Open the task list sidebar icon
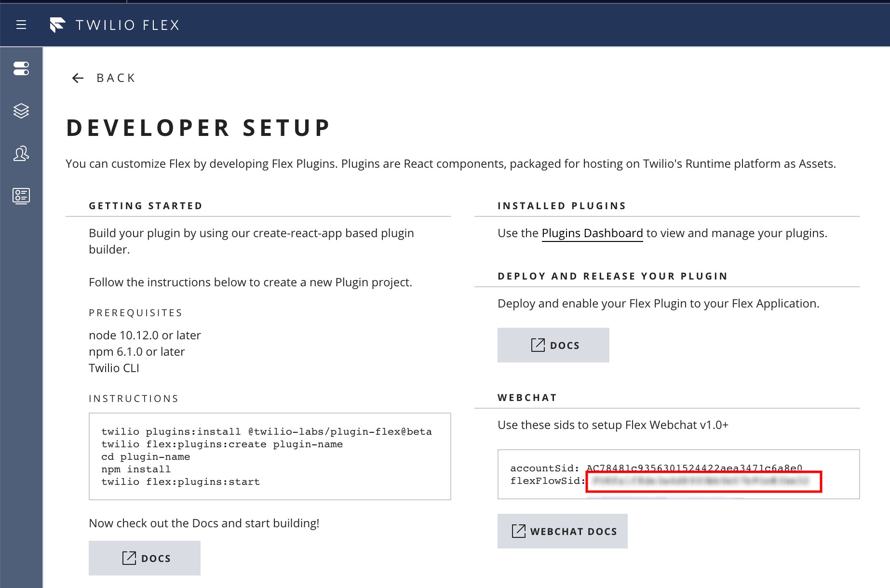 click(x=21, y=196)
